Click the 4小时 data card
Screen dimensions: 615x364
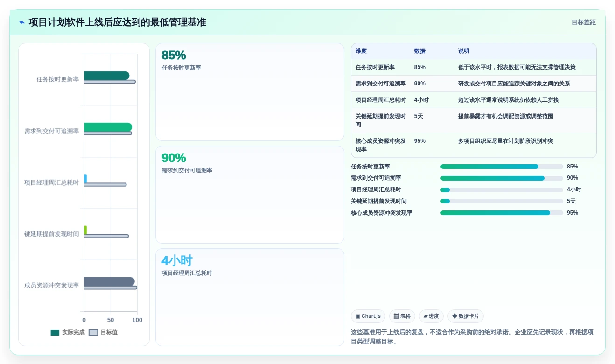(250, 297)
